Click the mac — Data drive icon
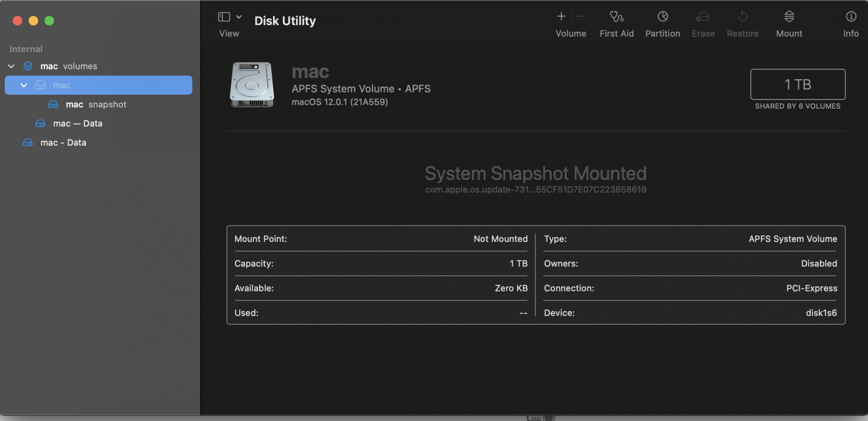 pyautogui.click(x=40, y=123)
